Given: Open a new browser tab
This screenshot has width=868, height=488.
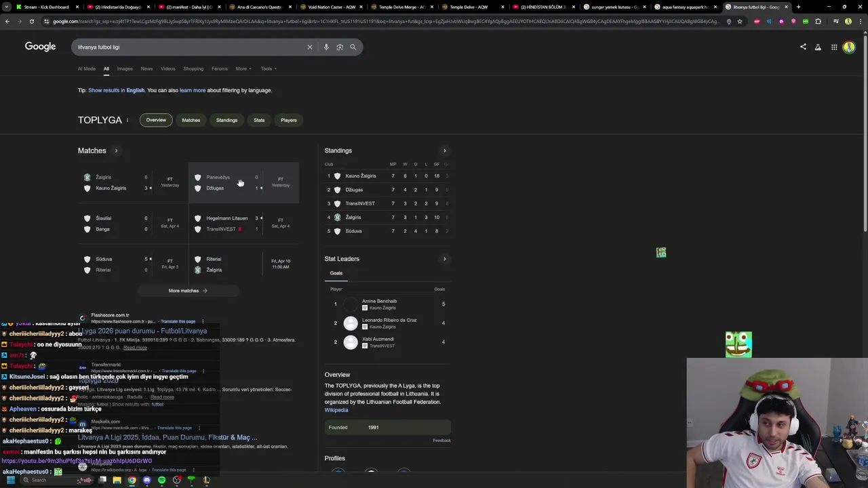Looking at the screenshot, I should click(798, 7).
